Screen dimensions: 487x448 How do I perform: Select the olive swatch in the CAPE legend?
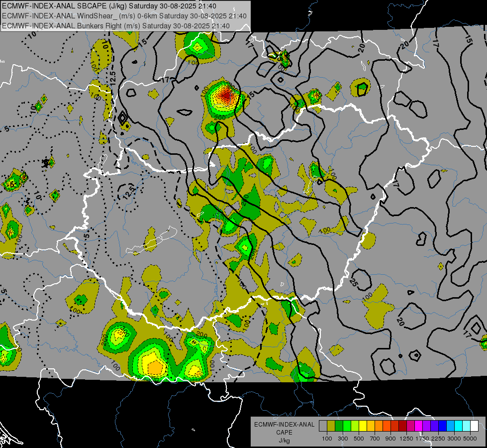coord(331,426)
